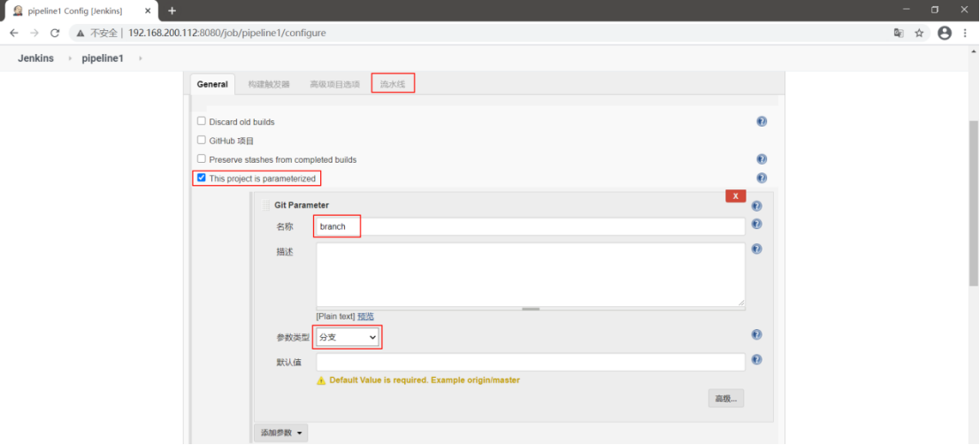
Task: Click the Git Parameter heading text
Action: pyautogui.click(x=302, y=205)
